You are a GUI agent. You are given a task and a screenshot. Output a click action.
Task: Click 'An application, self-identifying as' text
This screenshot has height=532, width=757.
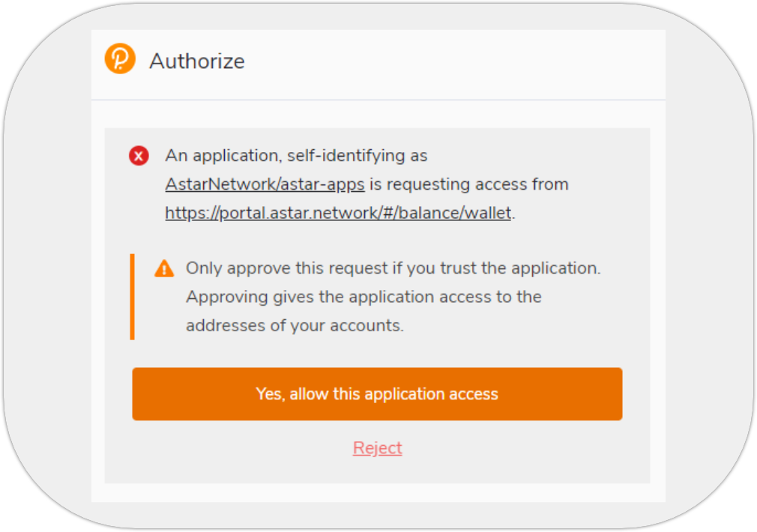point(296,156)
